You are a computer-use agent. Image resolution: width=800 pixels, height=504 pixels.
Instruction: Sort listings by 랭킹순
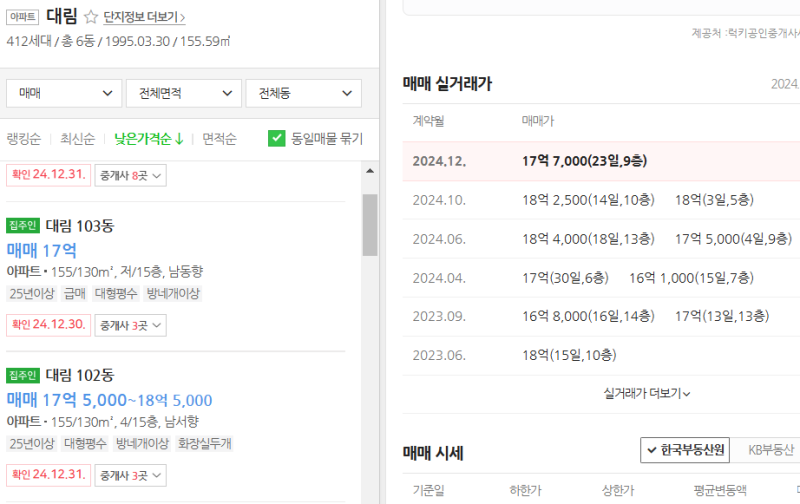(x=23, y=139)
